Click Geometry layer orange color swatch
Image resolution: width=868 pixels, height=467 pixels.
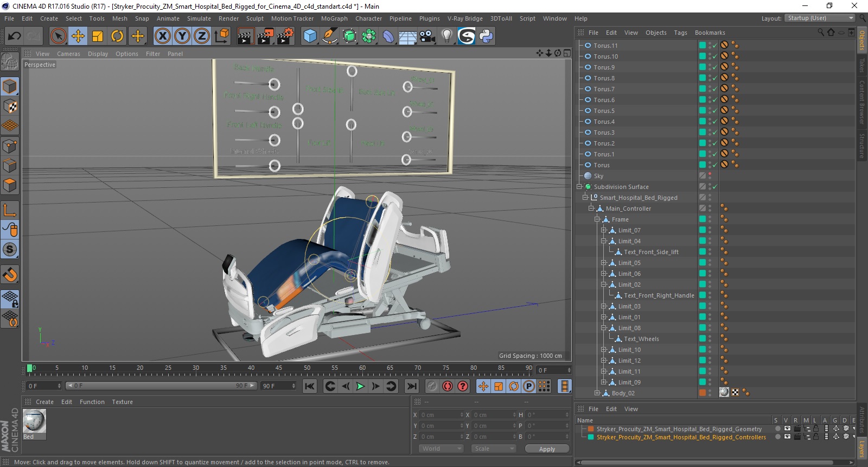(591, 429)
